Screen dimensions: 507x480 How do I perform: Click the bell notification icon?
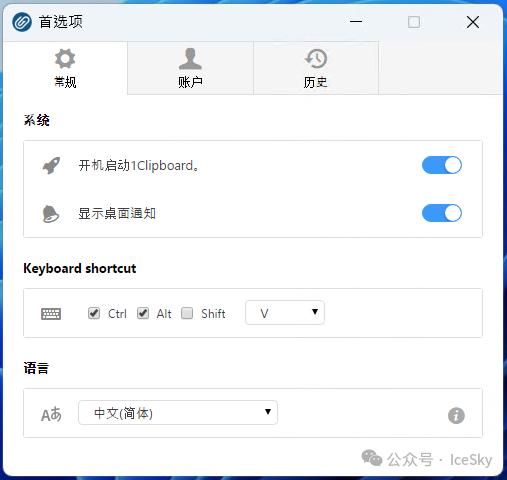(x=51, y=214)
